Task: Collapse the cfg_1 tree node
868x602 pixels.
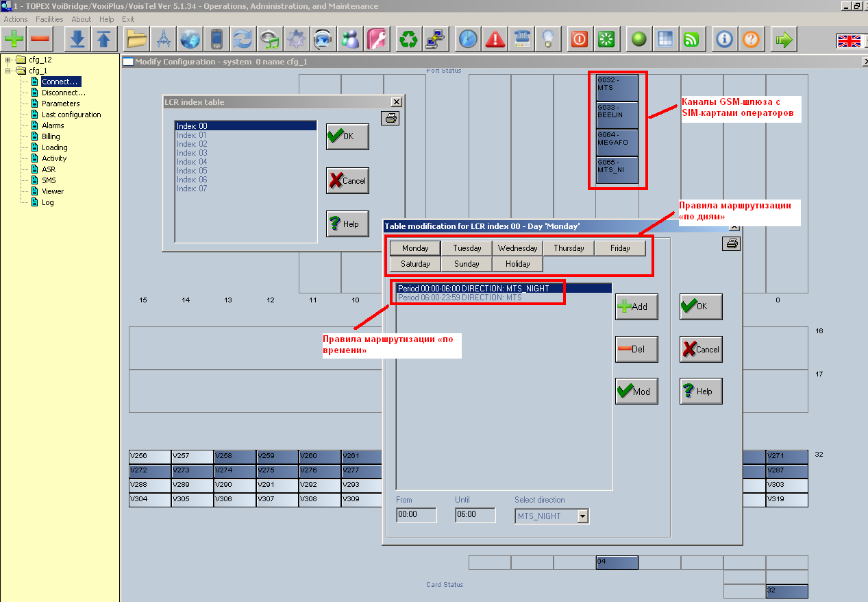Action: point(8,71)
